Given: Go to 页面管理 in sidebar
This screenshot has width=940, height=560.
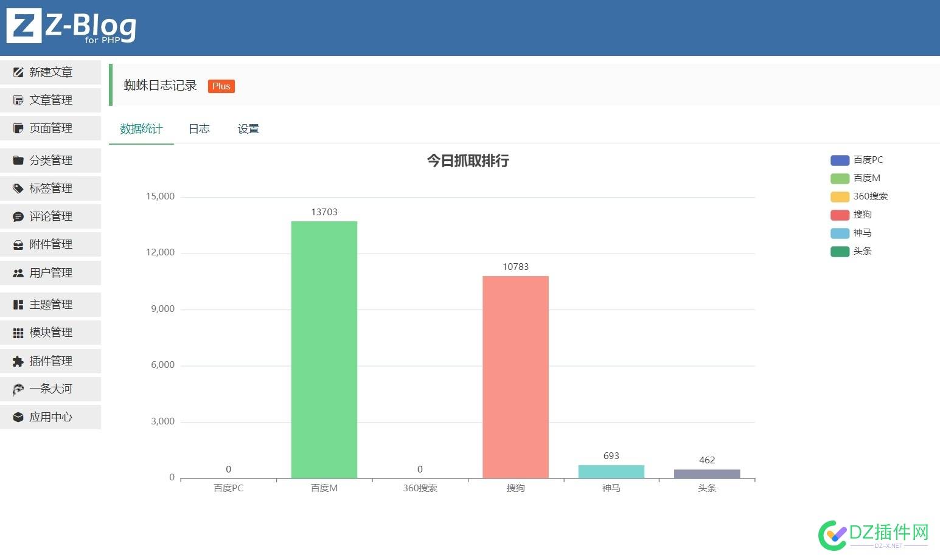Looking at the screenshot, I should 50,128.
